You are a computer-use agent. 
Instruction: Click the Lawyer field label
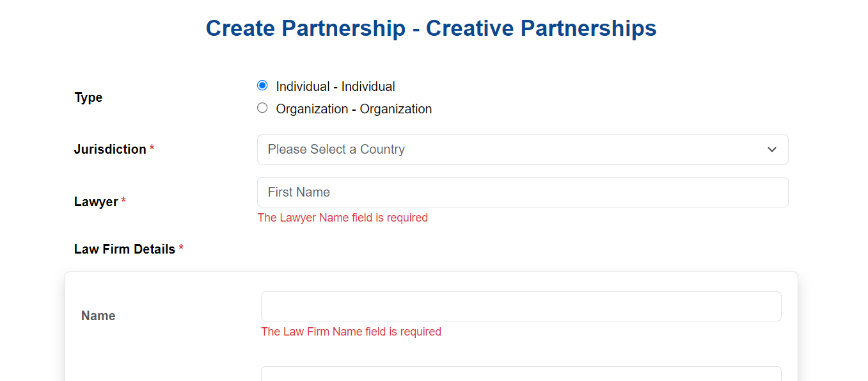[96, 202]
